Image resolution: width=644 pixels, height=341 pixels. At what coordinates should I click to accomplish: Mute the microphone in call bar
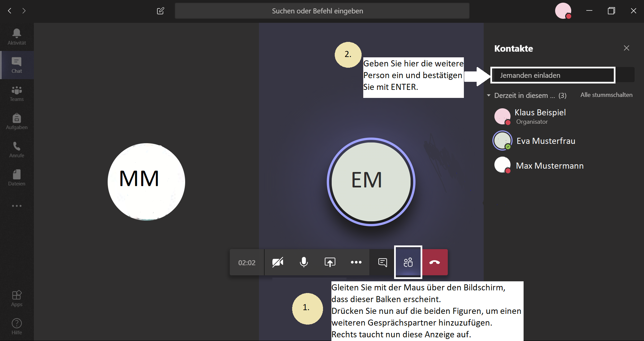(304, 262)
